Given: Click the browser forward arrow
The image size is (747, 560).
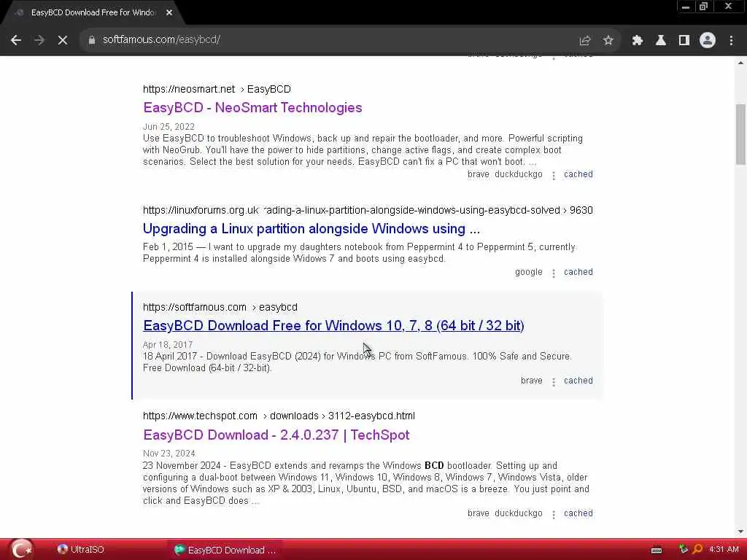Looking at the screenshot, I should pyautogui.click(x=39, y=40).
